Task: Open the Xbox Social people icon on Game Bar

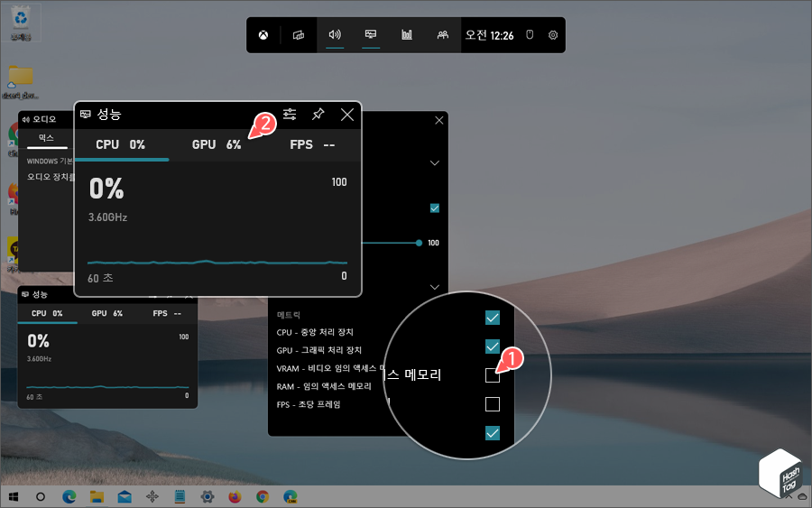Action: (443, 34)
